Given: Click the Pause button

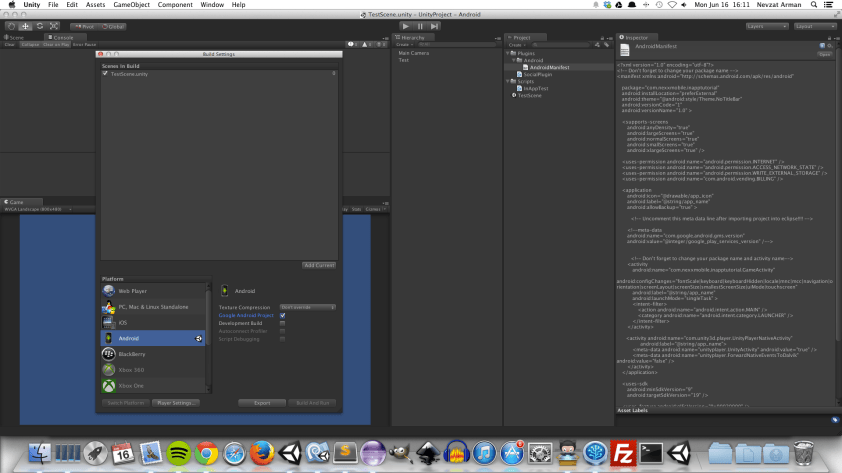Looking at the screenshot, I should (x=420, y=26).
